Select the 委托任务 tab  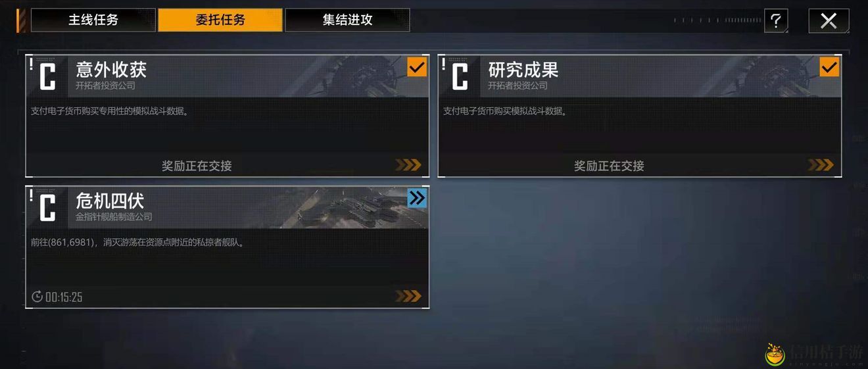tap(220, 20)
